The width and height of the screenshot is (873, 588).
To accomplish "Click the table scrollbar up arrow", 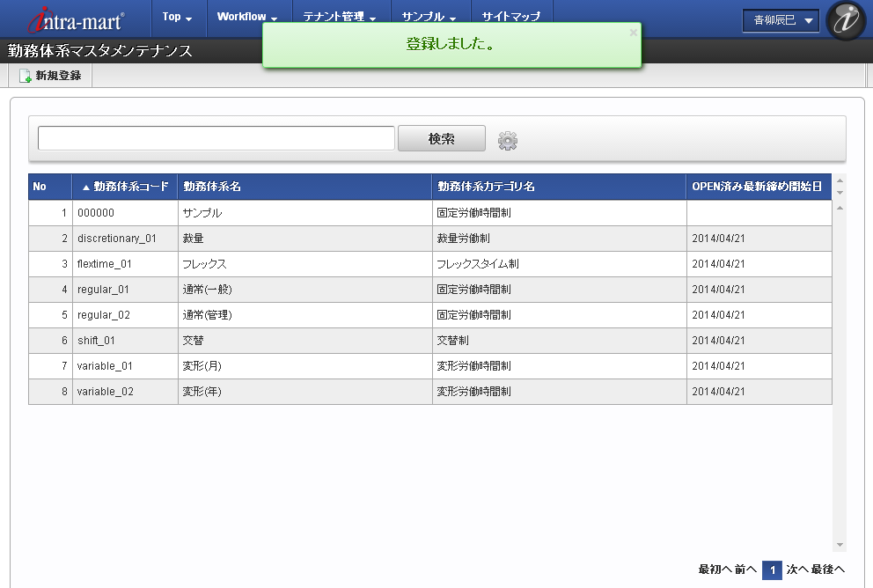I will click(840, 208).
